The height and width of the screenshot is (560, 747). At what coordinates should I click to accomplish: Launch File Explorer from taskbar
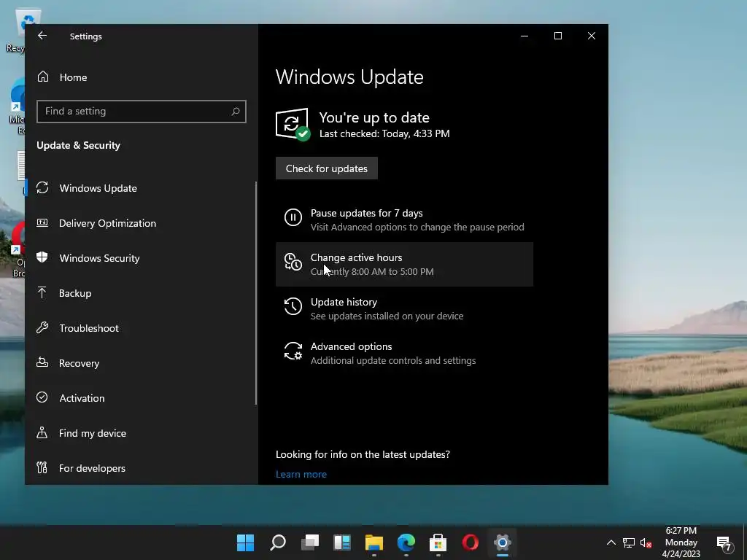(x=374, y=542)
